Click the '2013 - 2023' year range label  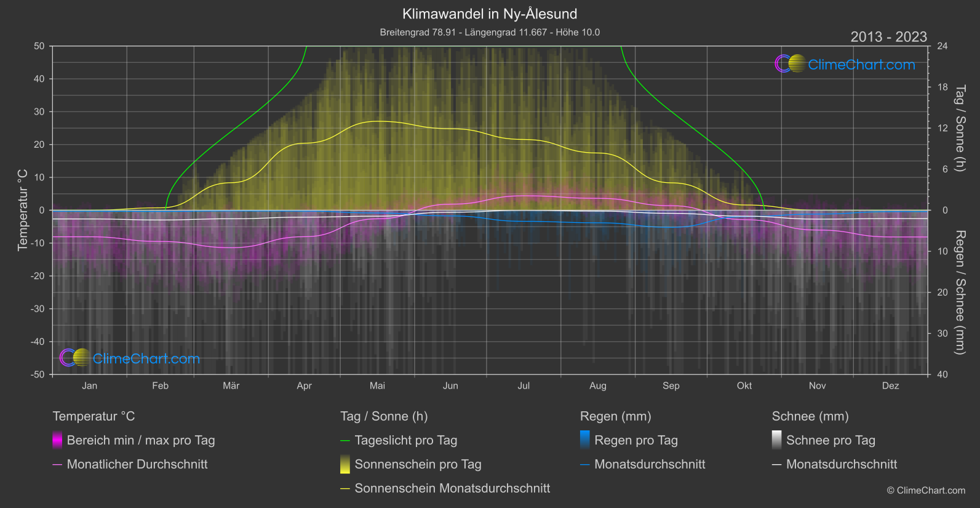click(888, 37)
